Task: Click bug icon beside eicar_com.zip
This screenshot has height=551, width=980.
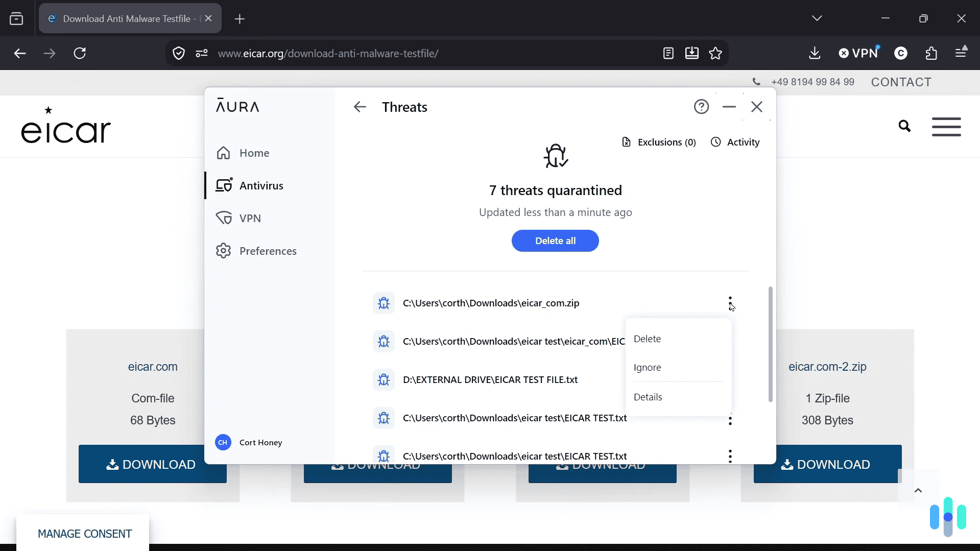Action: pyautogui.click(x=384, y=303)
